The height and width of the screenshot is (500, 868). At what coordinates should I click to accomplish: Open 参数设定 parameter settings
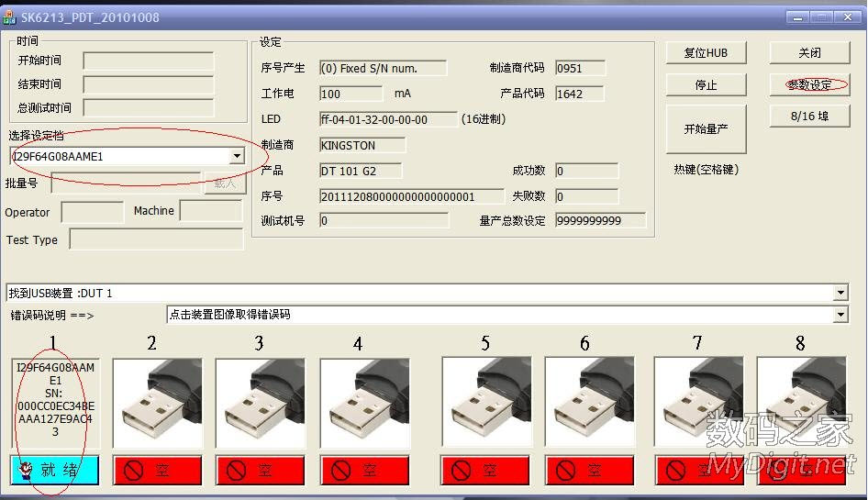tap(809, 85)
